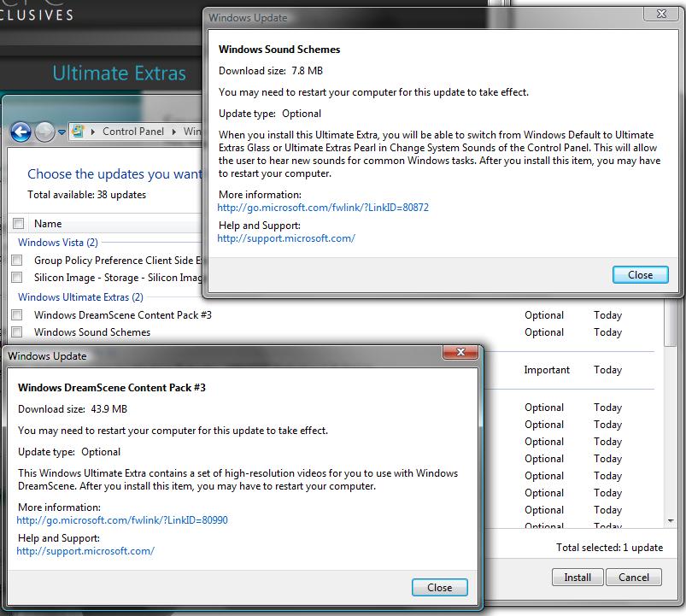Click the Important label in the list

coord(547,370)
